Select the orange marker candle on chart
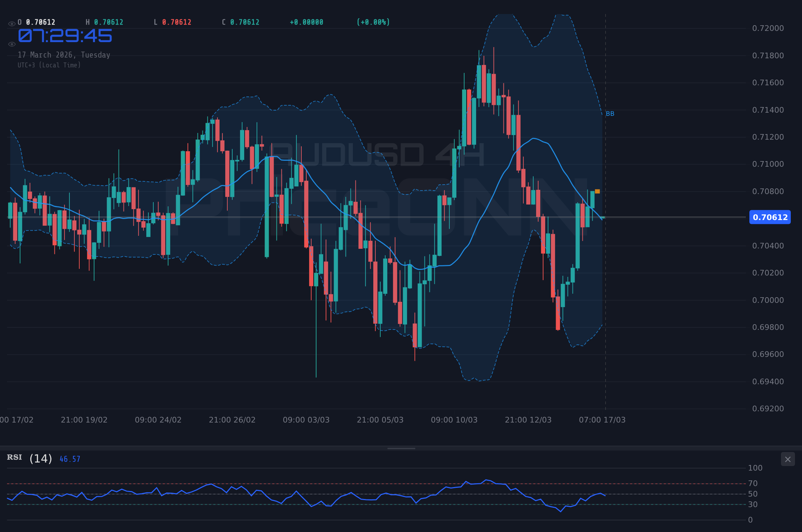This screenshot has width=802, height=532. 597,191
